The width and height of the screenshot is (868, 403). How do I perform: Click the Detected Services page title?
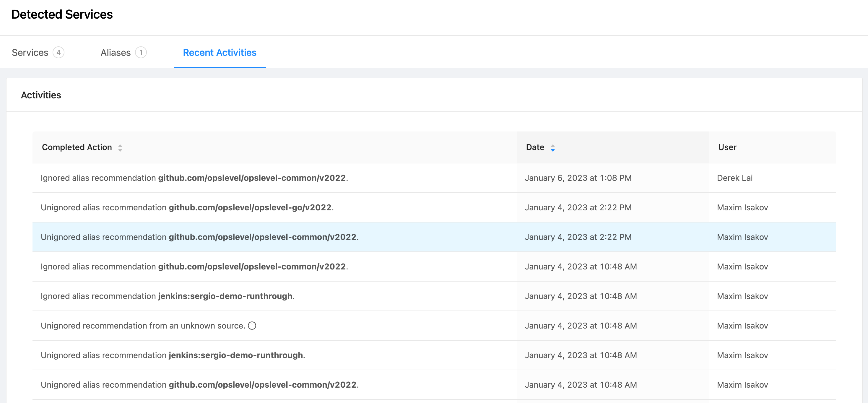point(62,14)
